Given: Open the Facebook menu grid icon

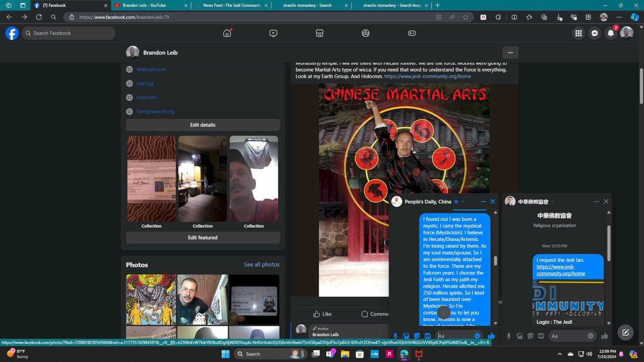Looking at the screenshot, I should pos(578,33).
